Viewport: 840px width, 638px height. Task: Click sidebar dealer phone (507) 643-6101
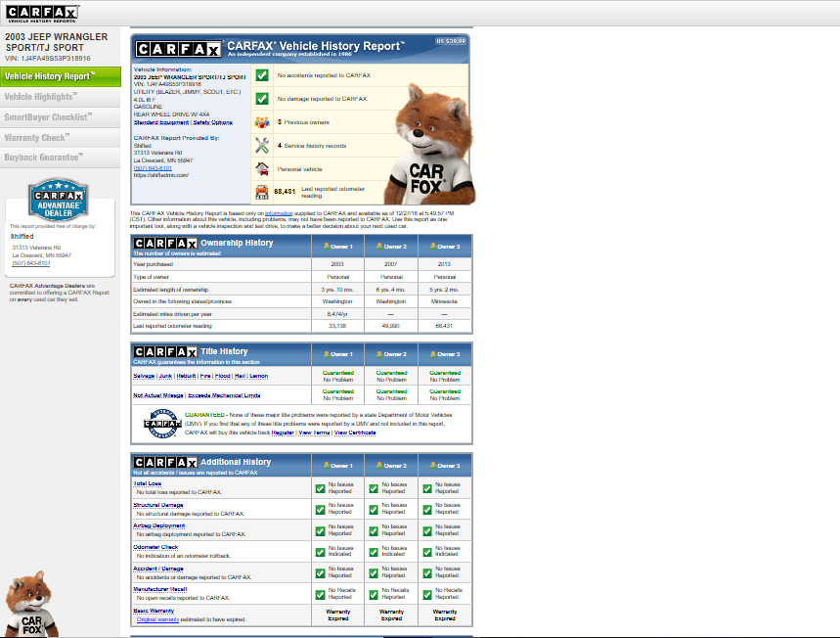pyautogui.click(x=31, y=263)
